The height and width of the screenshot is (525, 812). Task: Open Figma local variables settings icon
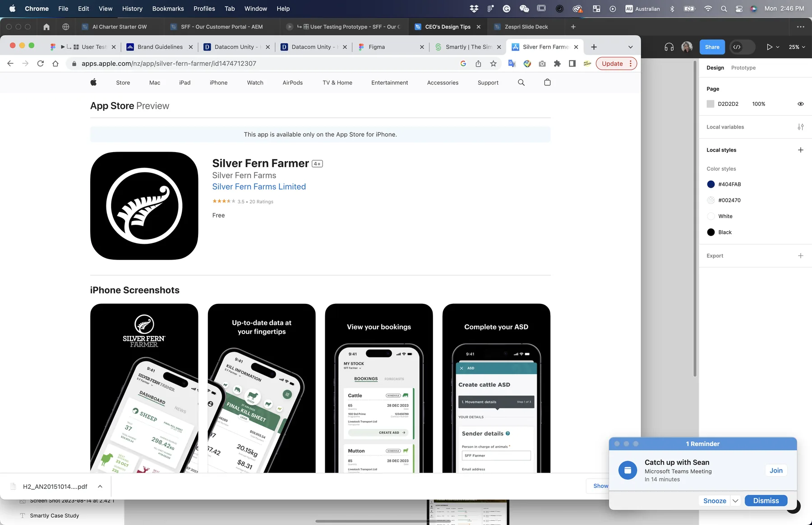click(x=800, y=127)
